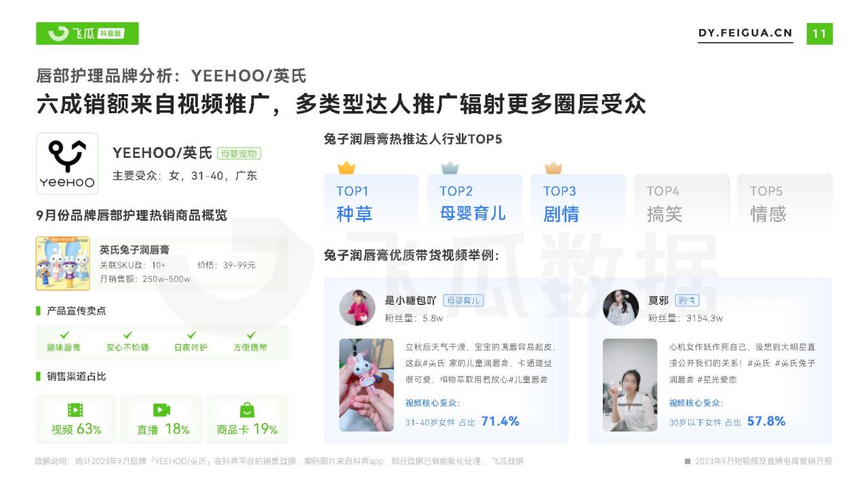Viewport: 868px width, 488px height.
Task: Click the 剧情 tag beside 莫邪
Action: [687, 300]
